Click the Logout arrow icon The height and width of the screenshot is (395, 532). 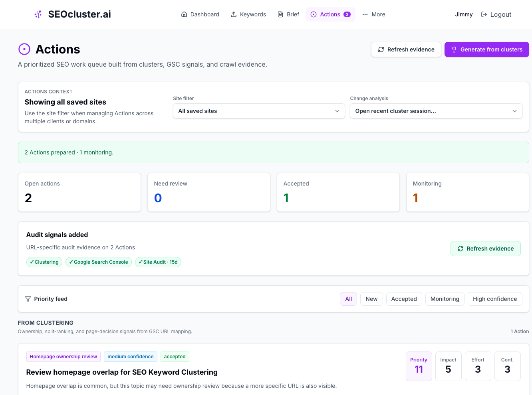click(x=484, y=14)
